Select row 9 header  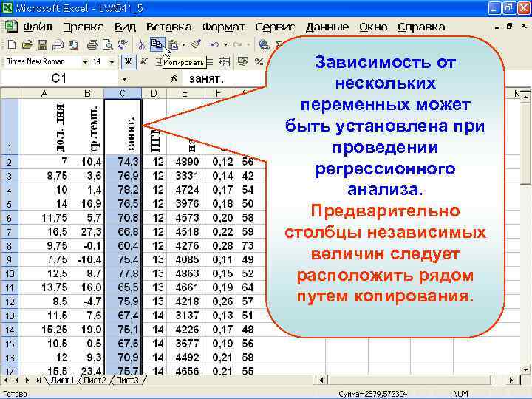coord(9,259)
